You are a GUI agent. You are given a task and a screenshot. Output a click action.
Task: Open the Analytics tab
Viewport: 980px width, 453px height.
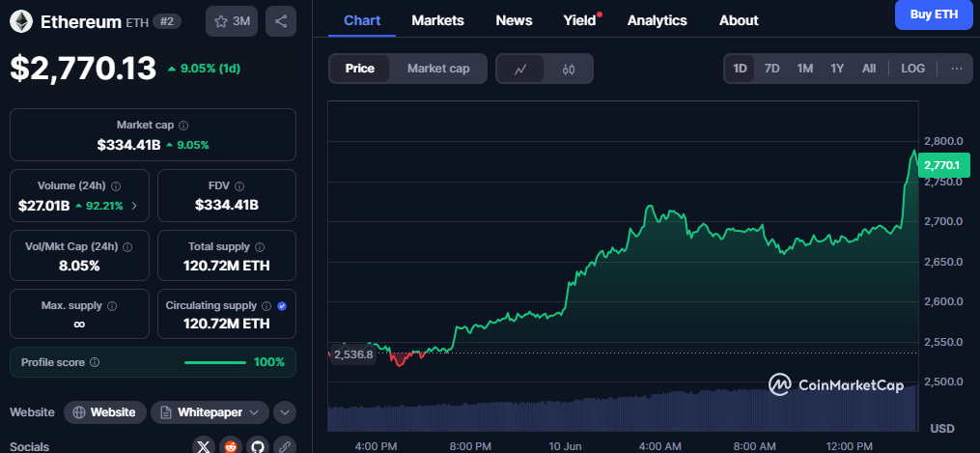[657, 20]
